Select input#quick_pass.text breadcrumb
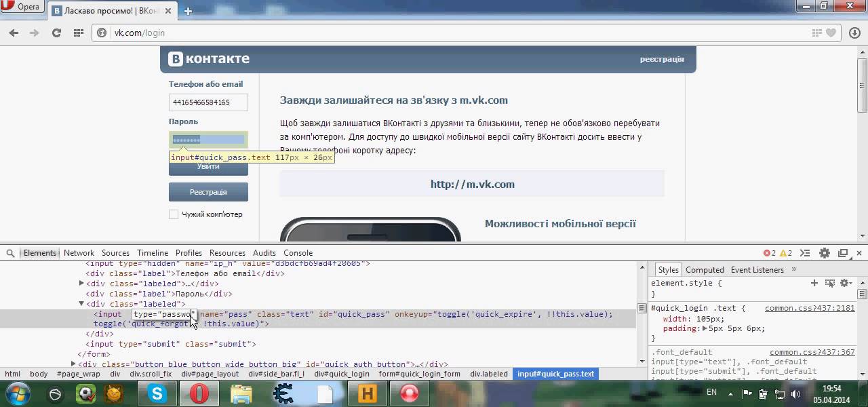This screenshot has width=868, height=407. pyautogui.click(x=555, y=374)
